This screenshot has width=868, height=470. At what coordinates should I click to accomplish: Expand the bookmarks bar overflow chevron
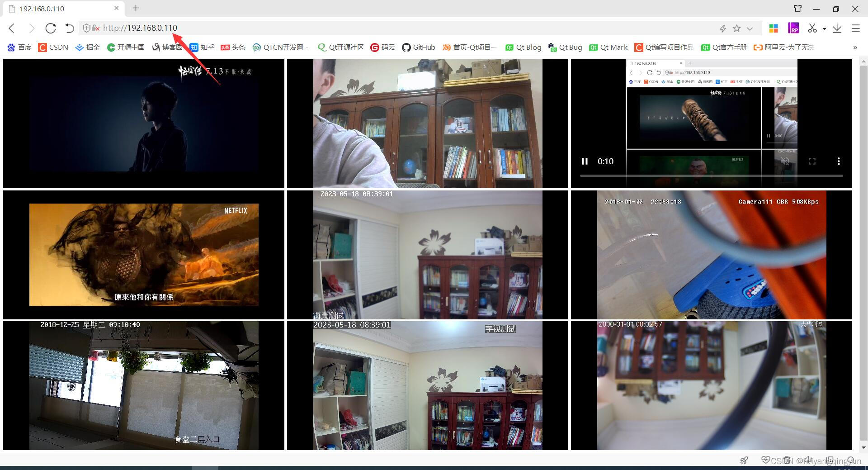[x=855, y=47]
